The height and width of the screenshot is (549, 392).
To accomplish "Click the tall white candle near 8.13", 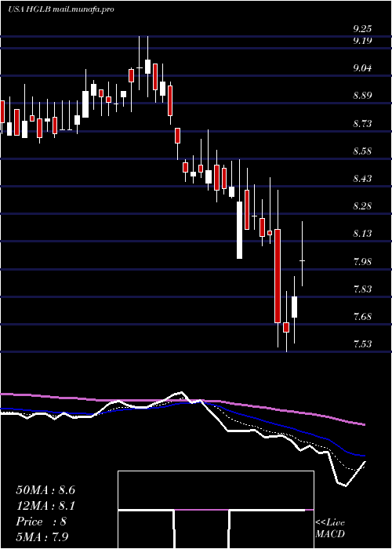I will [x=239, y=230].
